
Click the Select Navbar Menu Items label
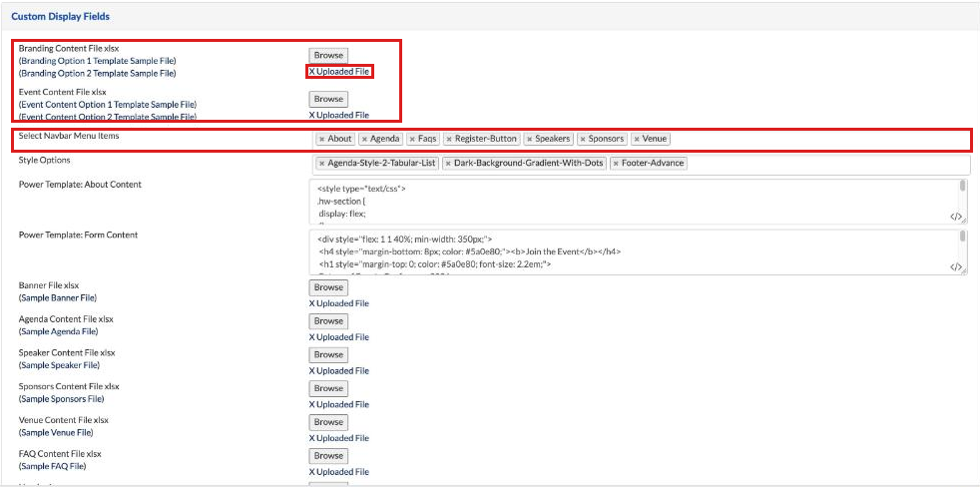pyautogui.click(x=68, y=136)
